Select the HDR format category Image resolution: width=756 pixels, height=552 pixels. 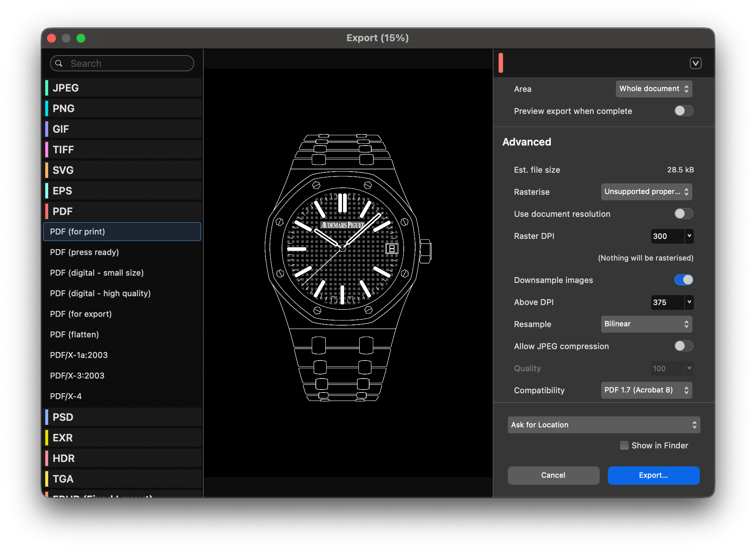click(123, 458)
